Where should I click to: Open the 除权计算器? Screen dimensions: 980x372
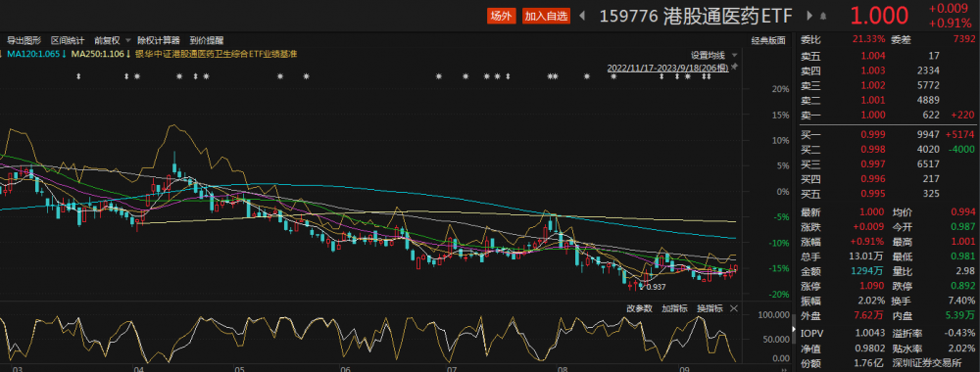pos(160,40)
